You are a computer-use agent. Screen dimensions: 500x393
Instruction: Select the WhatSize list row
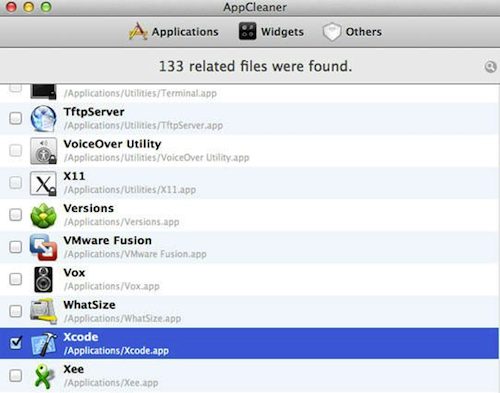[x=249, y=311]
